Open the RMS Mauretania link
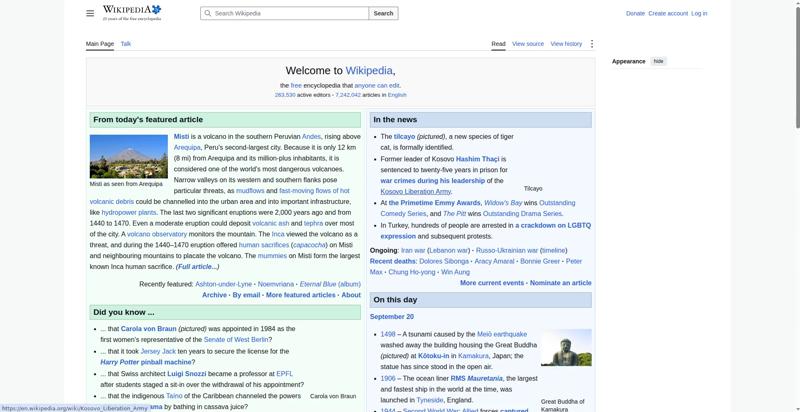 pyautogui.click(x=477, y=378)
